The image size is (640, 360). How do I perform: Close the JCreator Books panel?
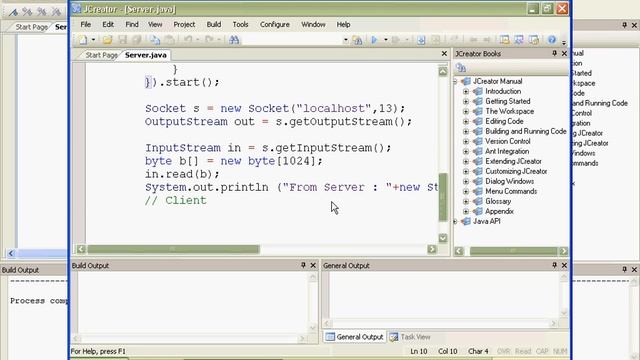pos(564,53)
